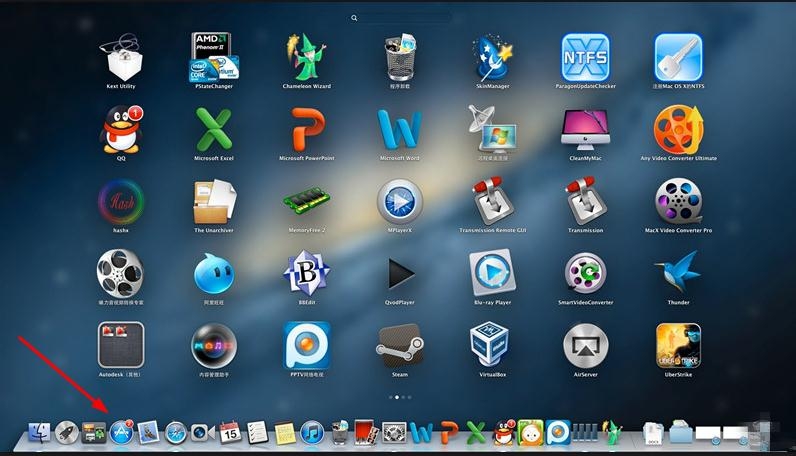The height and width of the screenshot is (456, 796).
Task: Open the Remote Desktop Connection satellite-dish app
Action: pyautogui.click(x=492, y=129)
